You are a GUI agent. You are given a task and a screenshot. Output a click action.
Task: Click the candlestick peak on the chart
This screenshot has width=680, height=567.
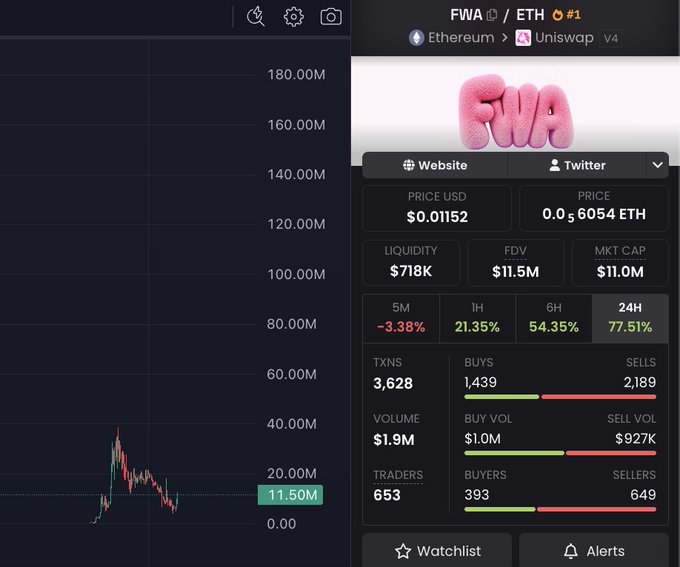(x=118, y=430)
